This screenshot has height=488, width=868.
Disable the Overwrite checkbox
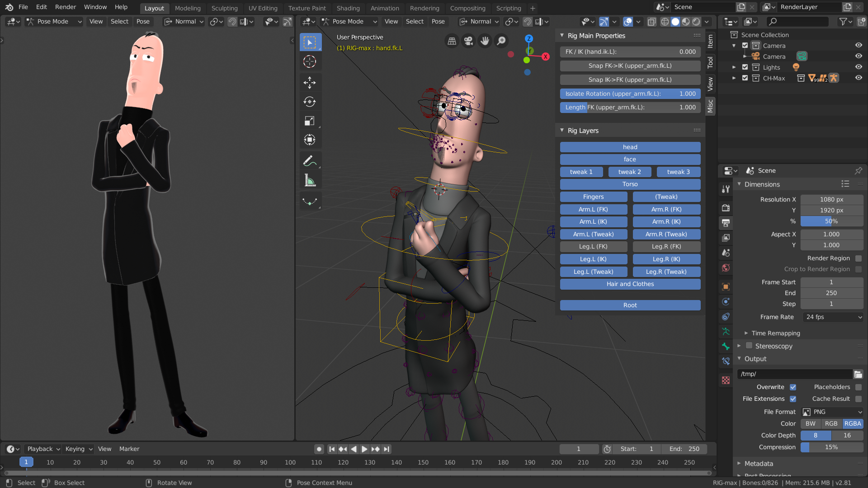coord(793,387)
